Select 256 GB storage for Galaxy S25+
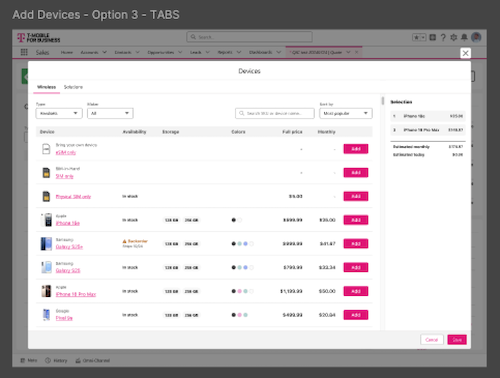 click(x=191, y=244)
